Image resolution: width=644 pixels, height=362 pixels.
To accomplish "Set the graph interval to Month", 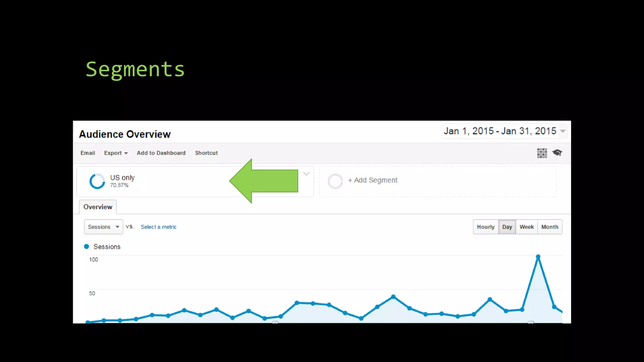I will tap(550, 227).
